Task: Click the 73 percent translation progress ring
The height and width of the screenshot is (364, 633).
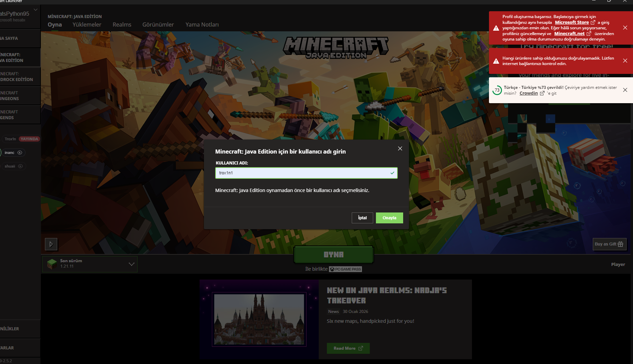Action: (497, 90)
